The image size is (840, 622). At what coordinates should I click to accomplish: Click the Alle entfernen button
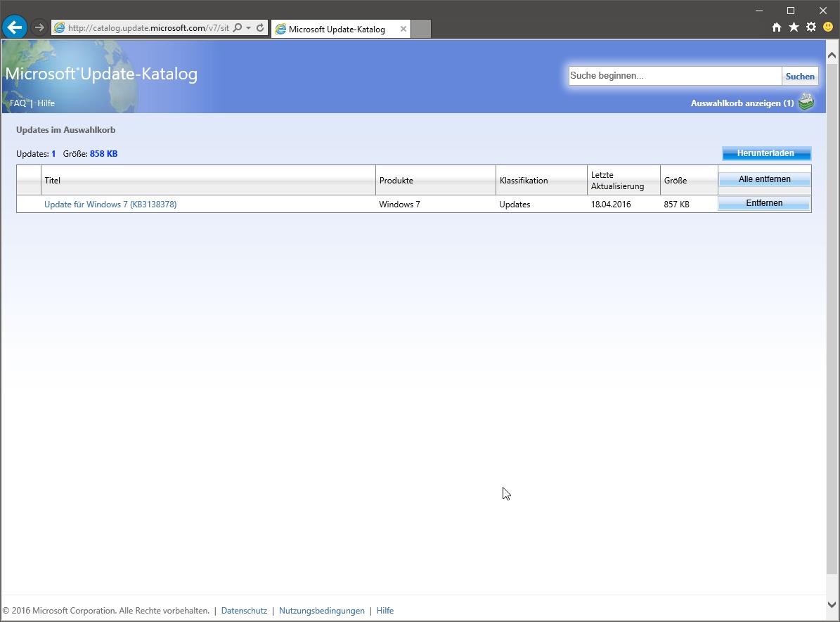[765, 179]
